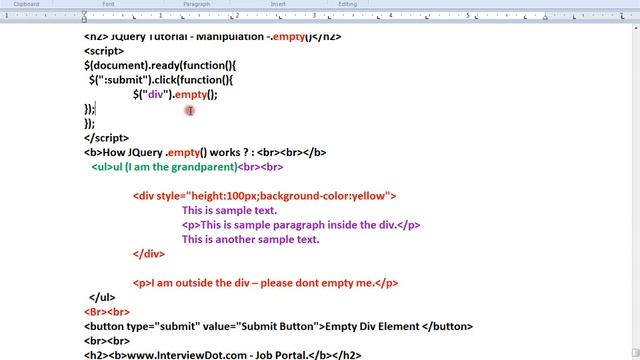Click the "This is sample text." line

point(229,211)
